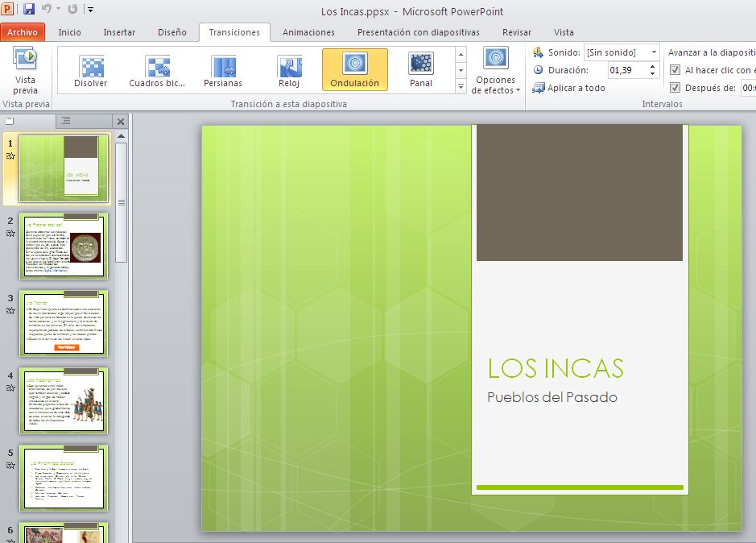
Task: Open the transition gallery scroll-down arrow
Action: click(460, 69)
